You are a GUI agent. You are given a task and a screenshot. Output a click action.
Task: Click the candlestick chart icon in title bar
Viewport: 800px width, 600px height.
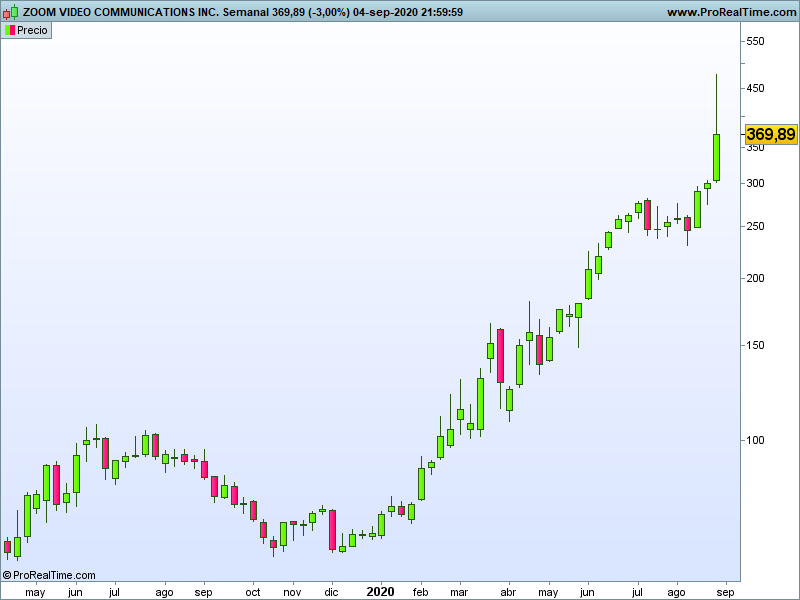coord(10,12)
